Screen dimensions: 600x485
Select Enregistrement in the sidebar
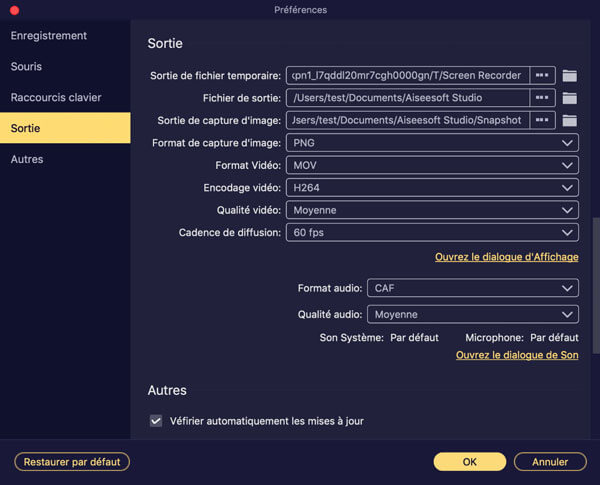coord(49,36)
